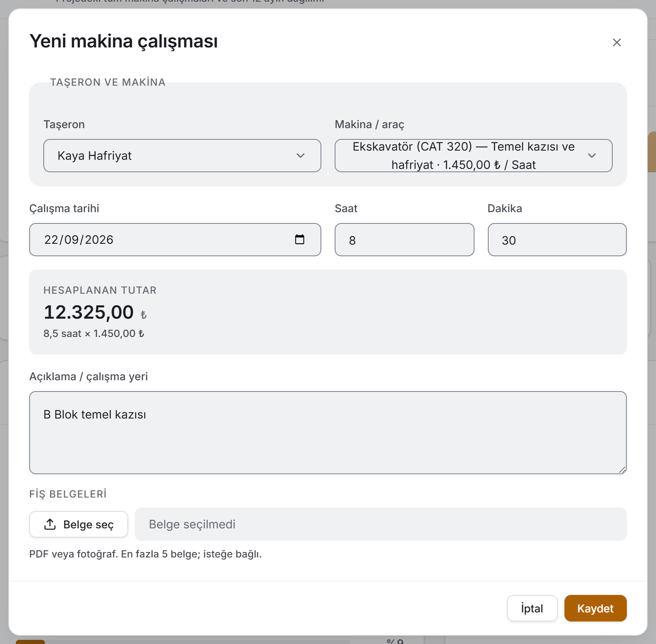This screenshot has width=656, height=644.
Task: Focus the Saat input field
Action: click(404, 240)
